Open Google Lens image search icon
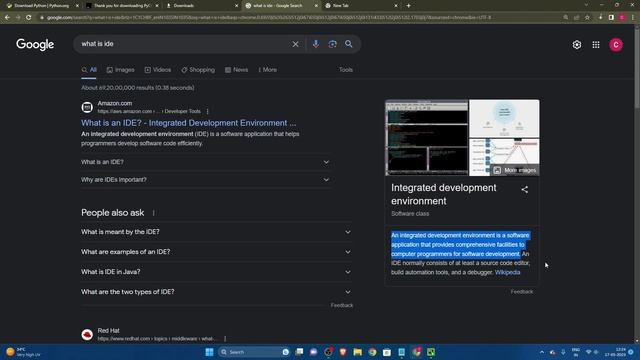640x360 pixels. click(x=332, y=44)
